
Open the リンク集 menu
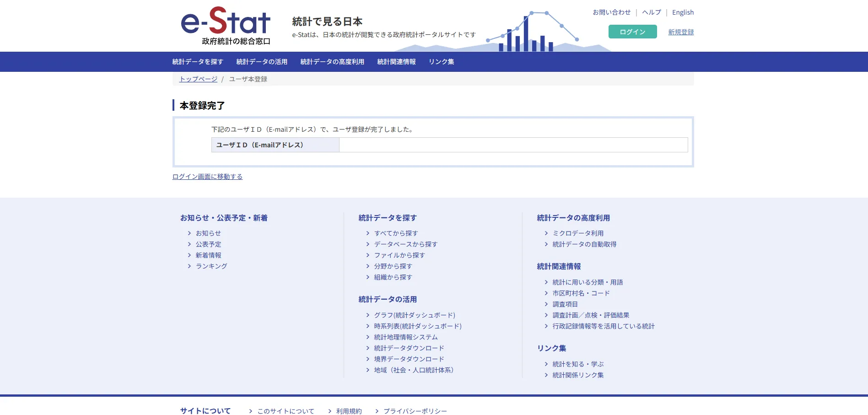pyautogui.click(x=441, y=62)
